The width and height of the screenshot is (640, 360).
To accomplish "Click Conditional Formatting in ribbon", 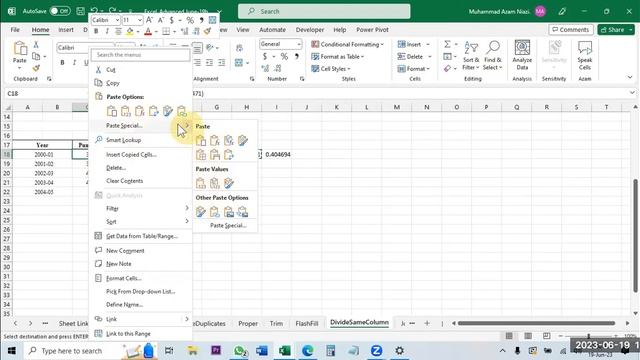I will click(x=347, y=44).
